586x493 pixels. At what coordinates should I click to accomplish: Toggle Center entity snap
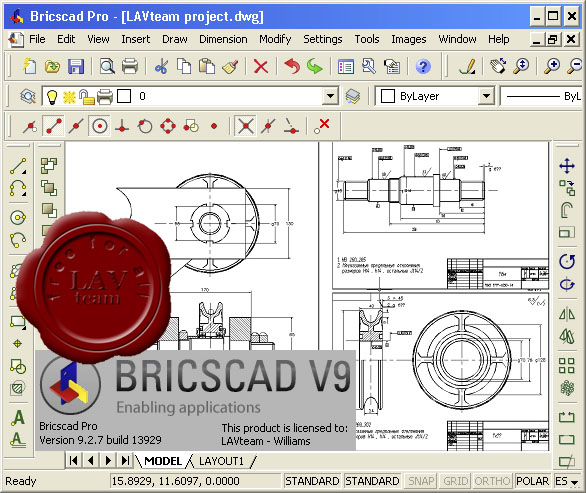pos(99,126)
